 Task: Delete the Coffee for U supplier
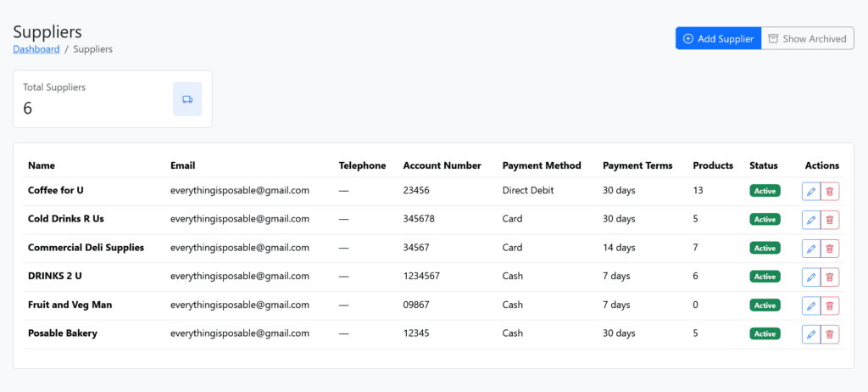click(830, 191)
